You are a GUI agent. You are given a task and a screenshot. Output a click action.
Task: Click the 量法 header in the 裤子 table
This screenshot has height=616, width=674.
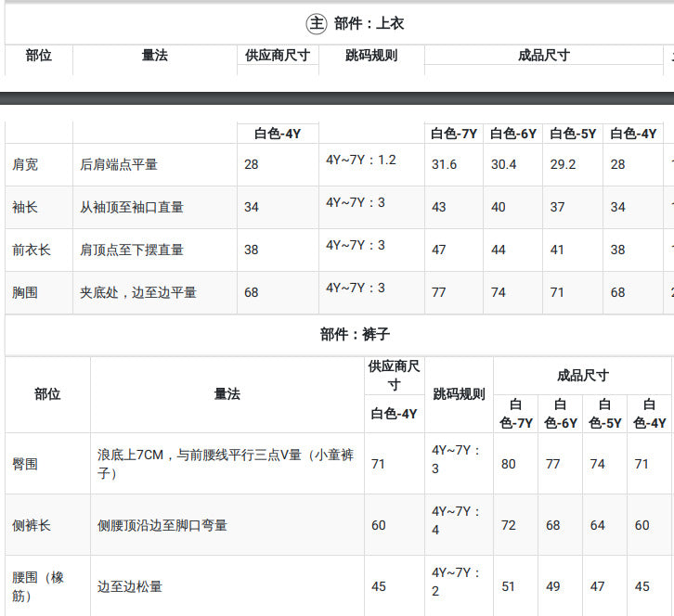227,394
